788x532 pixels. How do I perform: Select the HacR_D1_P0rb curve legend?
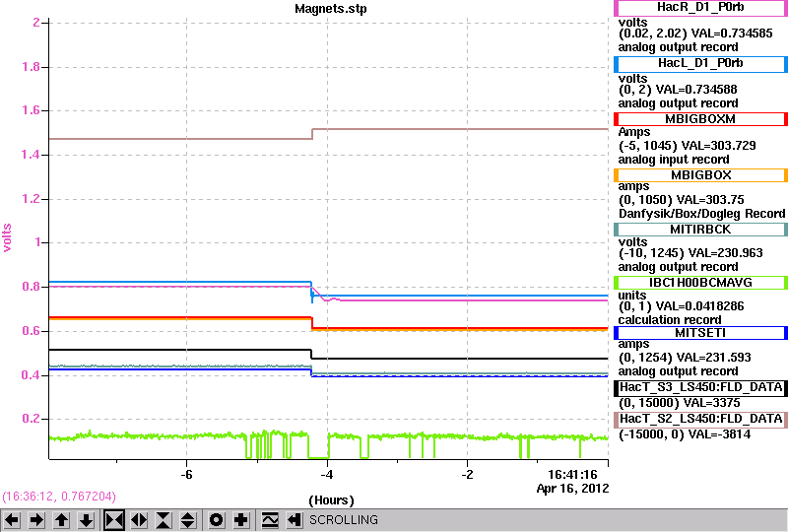point(700,8)
